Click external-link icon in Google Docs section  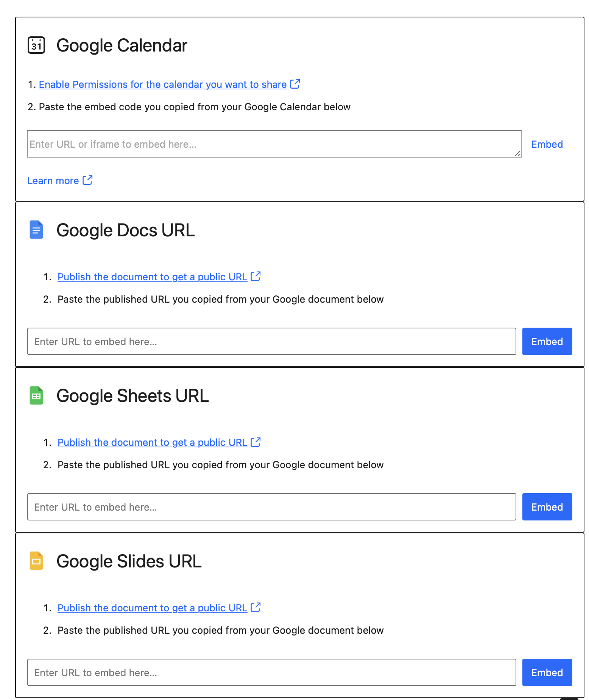coord(256,276)
